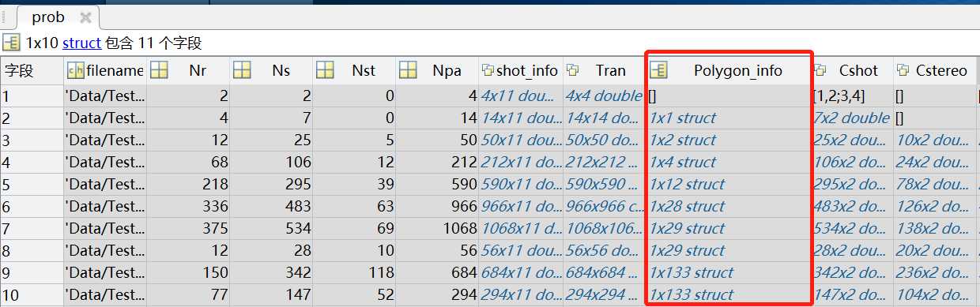Select the Nr value 218
Image resolution: width=980 pixels, height=307 pixels.
[189, 184]
